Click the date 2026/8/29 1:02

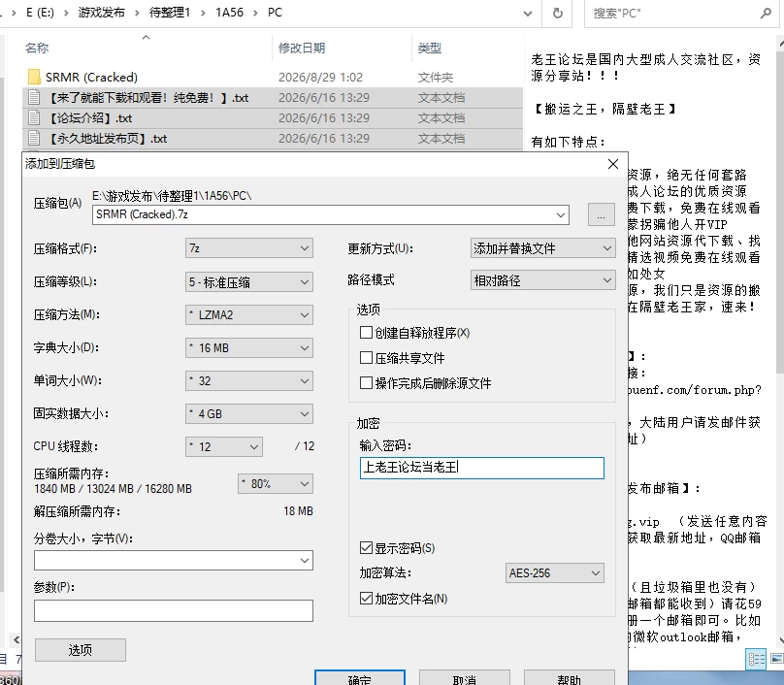tap(320, 77)
